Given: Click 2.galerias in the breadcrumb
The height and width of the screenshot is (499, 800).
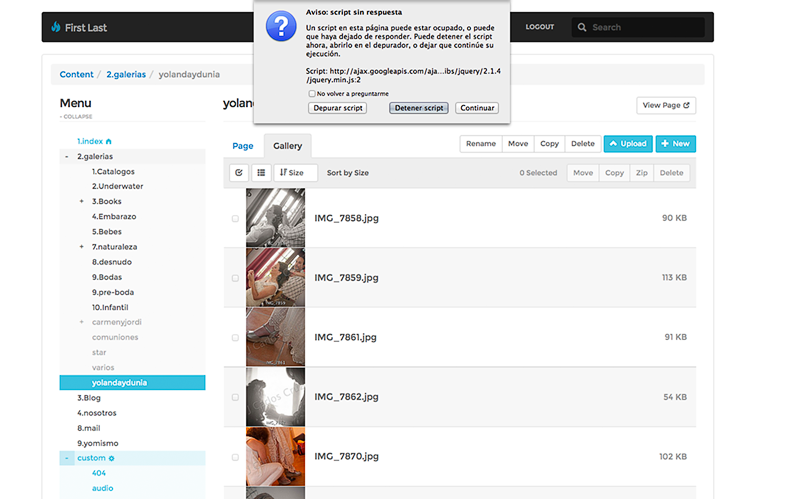Looking at the screenshot, I should (126, 74).
